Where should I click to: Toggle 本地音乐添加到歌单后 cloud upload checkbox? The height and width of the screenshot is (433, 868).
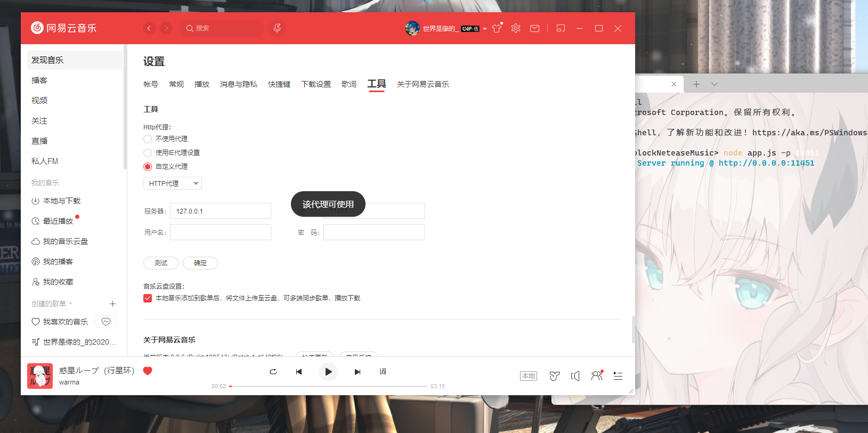click(x=148, y=298)
